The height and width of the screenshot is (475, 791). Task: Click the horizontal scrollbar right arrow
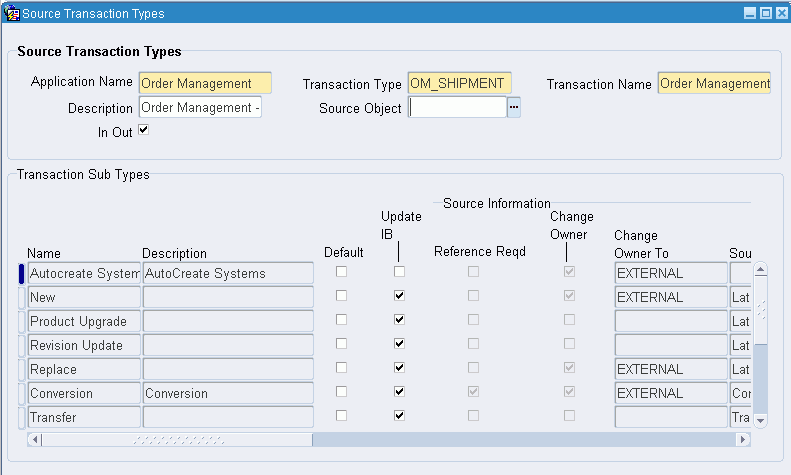point(743,439)
